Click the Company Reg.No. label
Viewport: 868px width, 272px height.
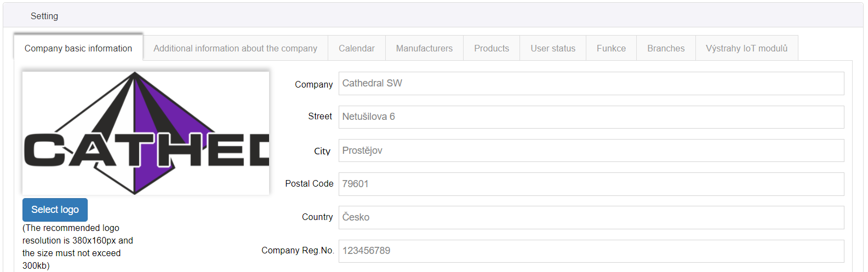tap(298, 250)
